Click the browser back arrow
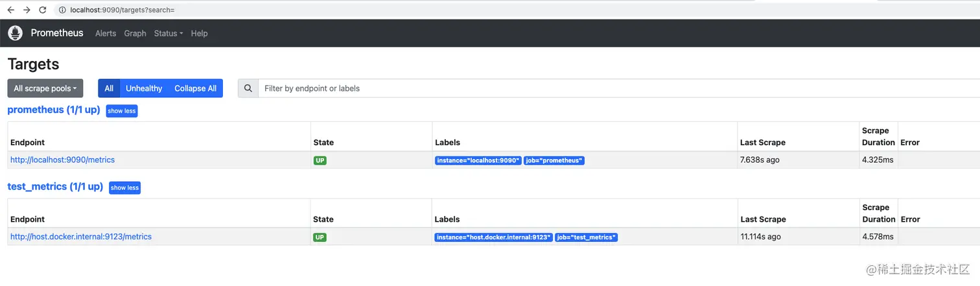Viewport: 980px width, 286px height. [10, 10]
